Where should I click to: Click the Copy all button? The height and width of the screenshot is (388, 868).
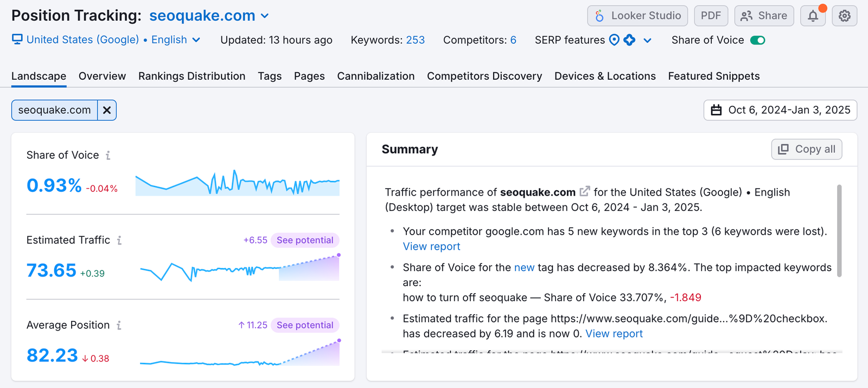tap(807, 149)
